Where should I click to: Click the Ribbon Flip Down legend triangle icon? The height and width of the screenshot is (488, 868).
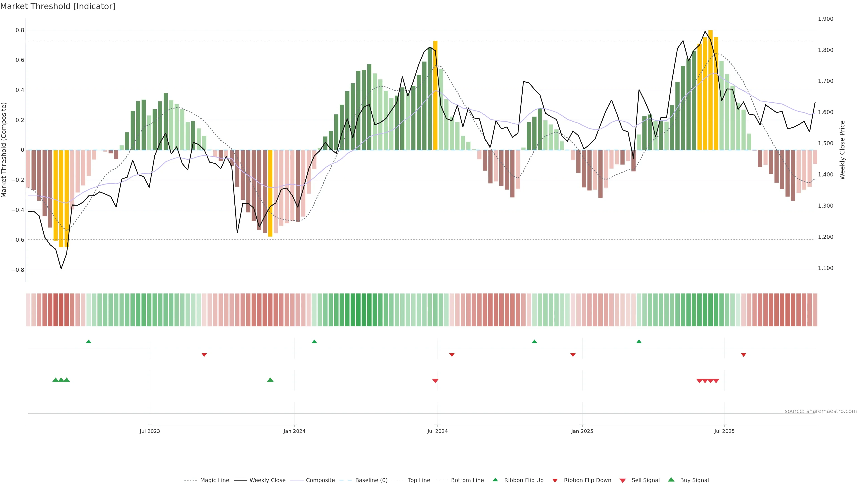[555, 481]
